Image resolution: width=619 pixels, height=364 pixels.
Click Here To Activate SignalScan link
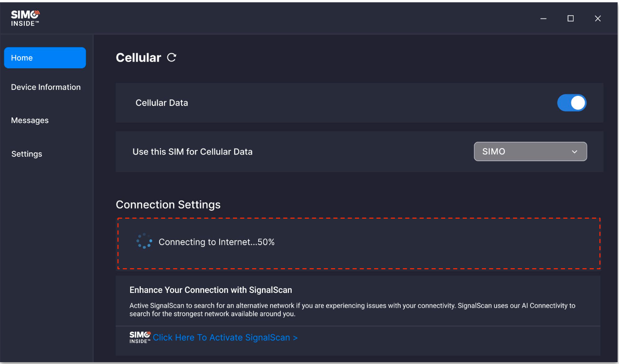(x=225, y=338)
